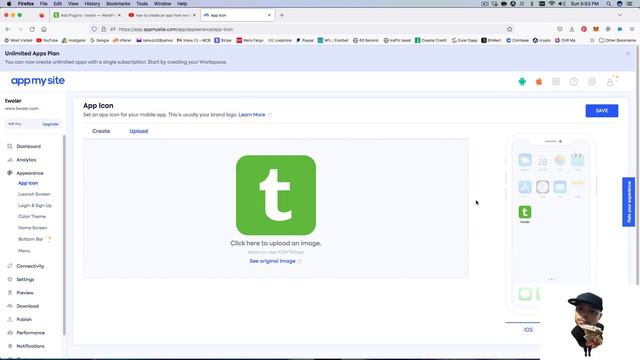Select the iOS preview tab
Screen dimensions: 640x360
tap(528, 330)
